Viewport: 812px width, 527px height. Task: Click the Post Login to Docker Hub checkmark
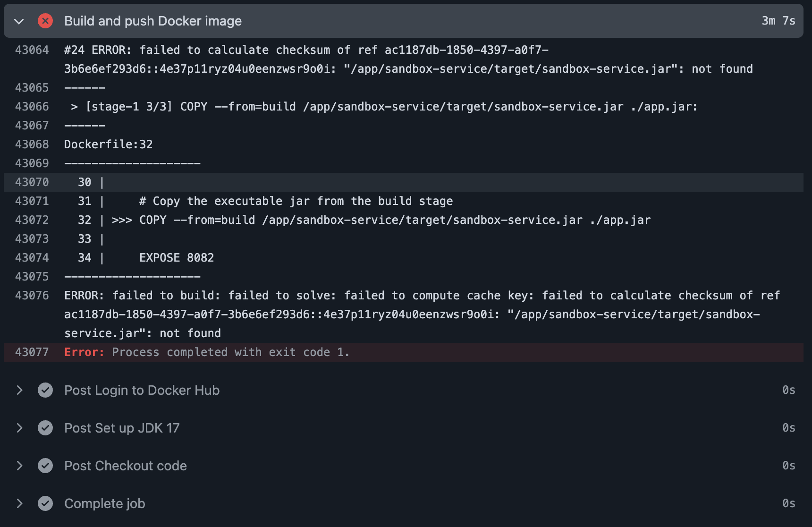pyautogui.click(x=45, y=390)
